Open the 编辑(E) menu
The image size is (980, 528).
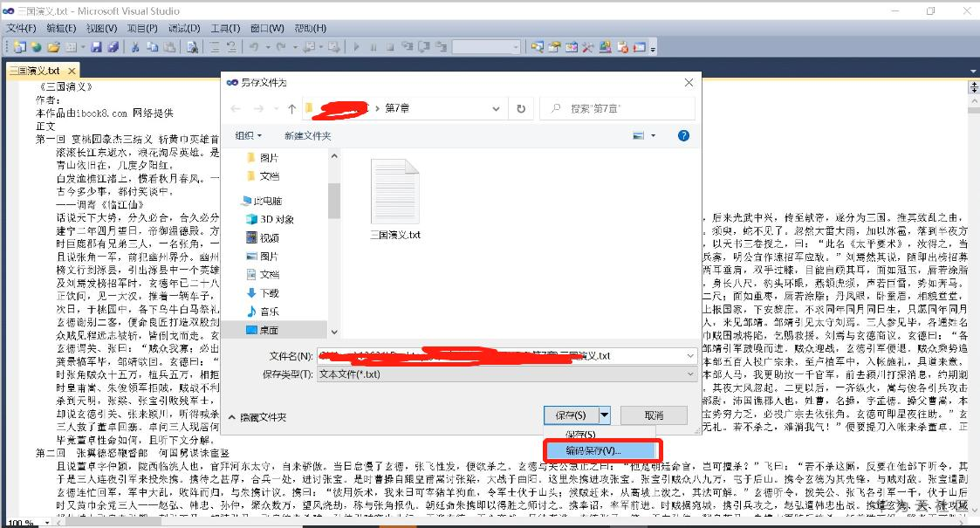click(61, 28)
